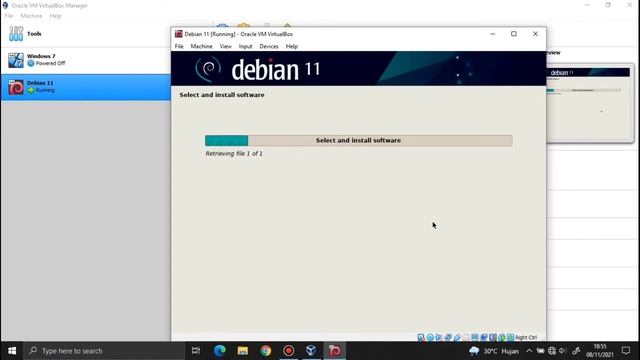The width and height of the screenshot is (640, 360).
Task: Open File menu in VirtualBox Manager
Action: click(x=9, y=16)
